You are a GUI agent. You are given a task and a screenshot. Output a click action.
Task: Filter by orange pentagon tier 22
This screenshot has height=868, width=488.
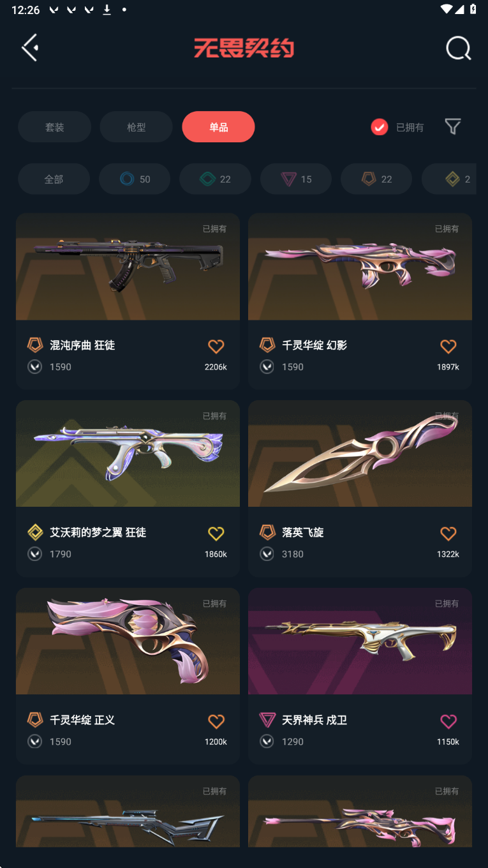pyautogui.click(x=376, y=179)
